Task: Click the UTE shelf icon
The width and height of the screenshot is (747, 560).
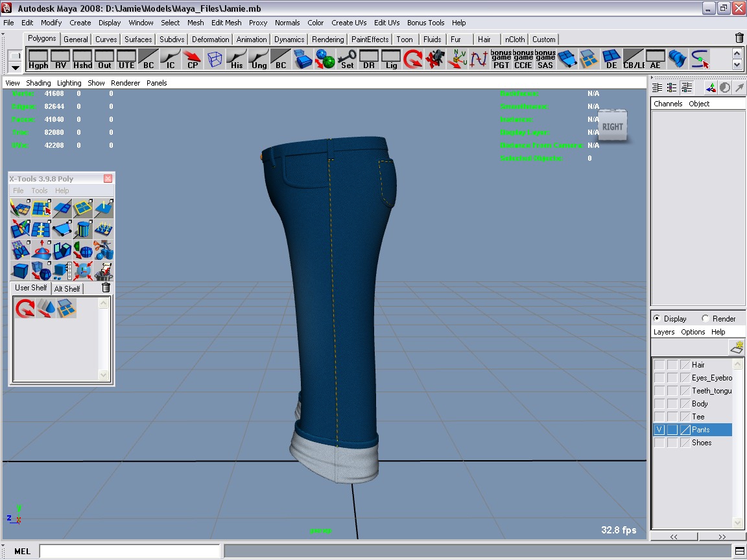Action: pyautogui.click(x=126, y=60)
